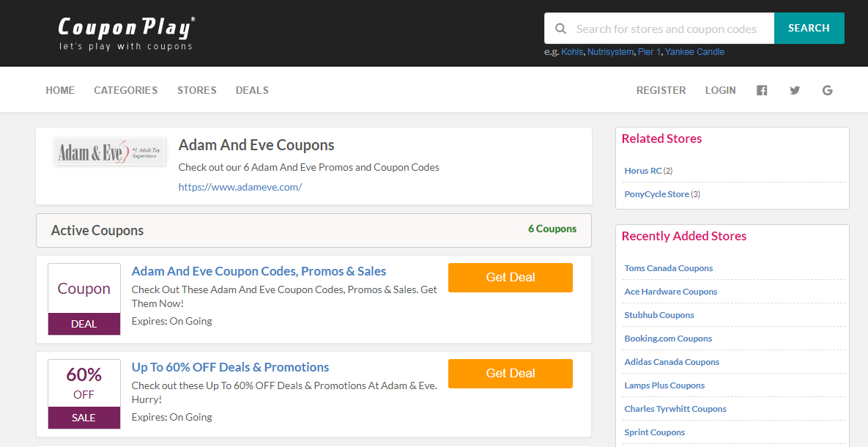
Task: Open the STORES menu item
Action: 197,90
